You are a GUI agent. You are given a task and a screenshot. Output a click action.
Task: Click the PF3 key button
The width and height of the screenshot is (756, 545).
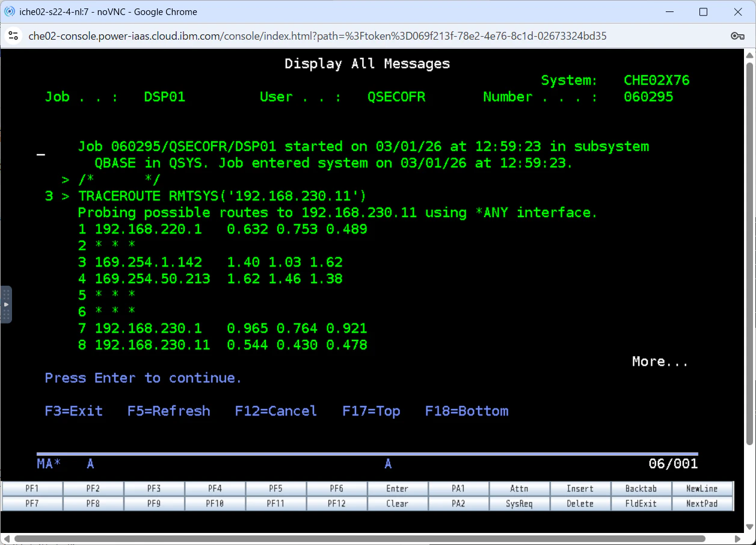(x=154, y=488)
